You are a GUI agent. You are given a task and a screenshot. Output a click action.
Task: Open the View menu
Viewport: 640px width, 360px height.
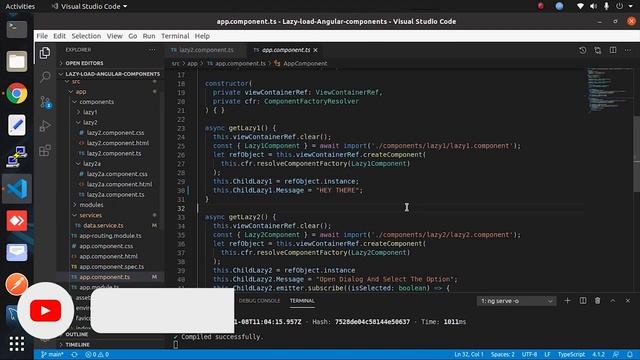click(x=115, y=36)
